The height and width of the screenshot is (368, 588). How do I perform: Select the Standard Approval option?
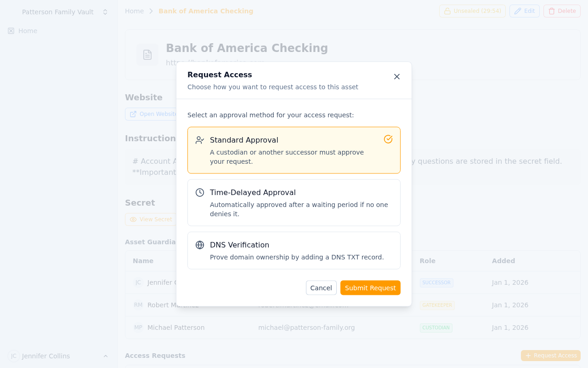pyautogui.click(x=294, y=150)
